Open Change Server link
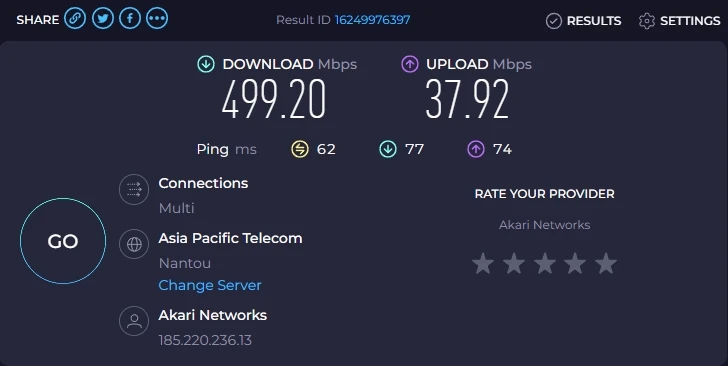 (x=210, y=285)
